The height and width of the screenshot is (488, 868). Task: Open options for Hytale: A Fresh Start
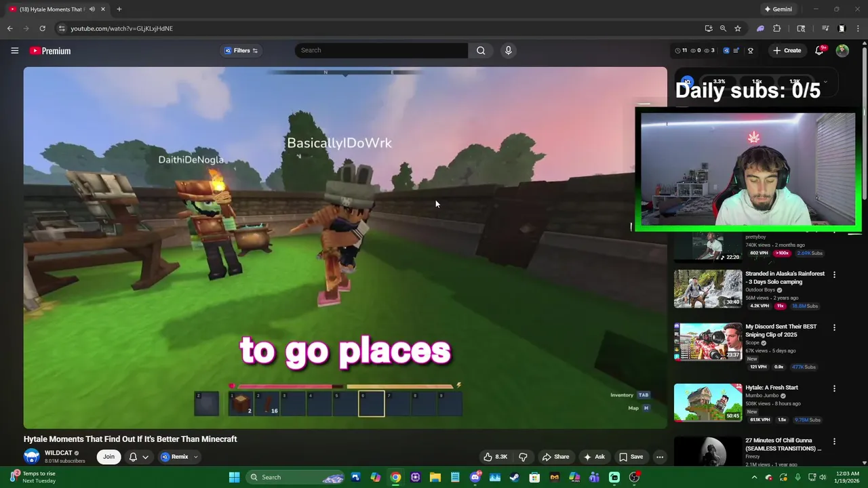pos(834,388)
